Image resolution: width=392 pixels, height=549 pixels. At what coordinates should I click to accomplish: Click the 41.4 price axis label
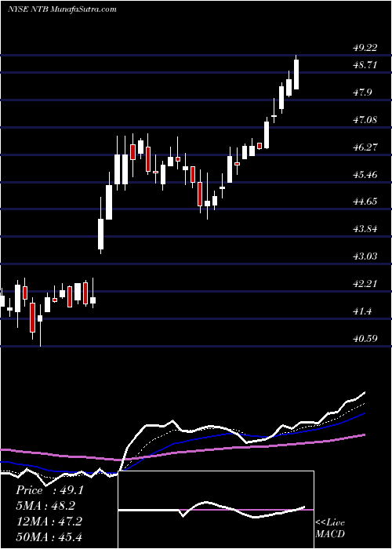coord(362,311)
